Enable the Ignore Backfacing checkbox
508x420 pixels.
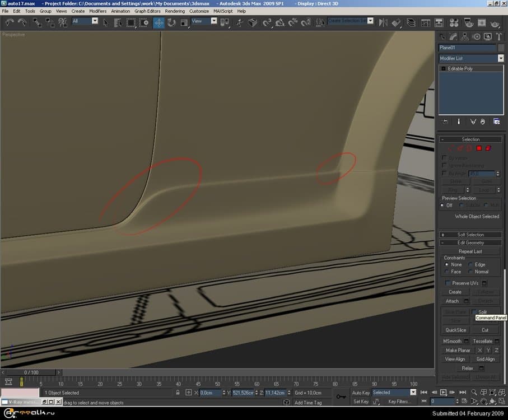pyautogui.click(x=444, y=165)
